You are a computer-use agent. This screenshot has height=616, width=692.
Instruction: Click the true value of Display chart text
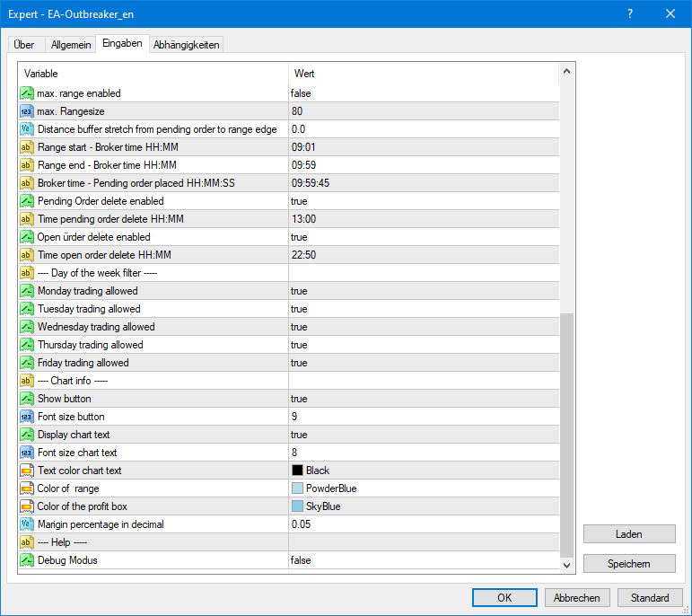point(299,435)
